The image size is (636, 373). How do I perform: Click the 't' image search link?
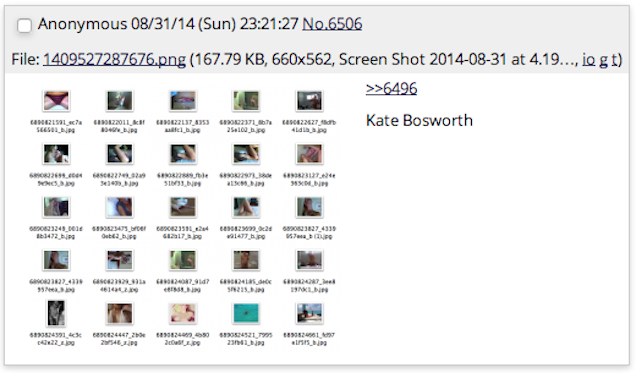(x=615, y=60)
